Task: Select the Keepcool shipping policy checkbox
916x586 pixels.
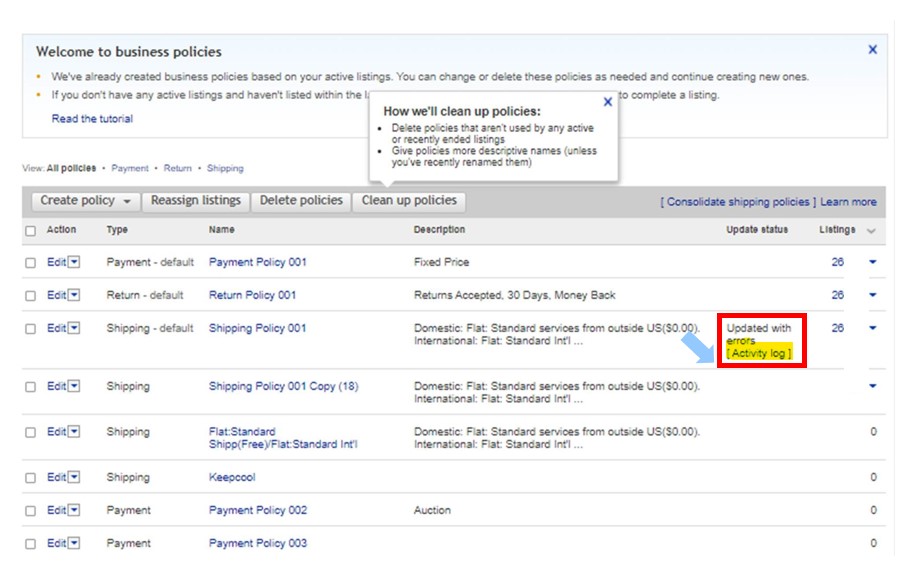Action: coord(30,478)
